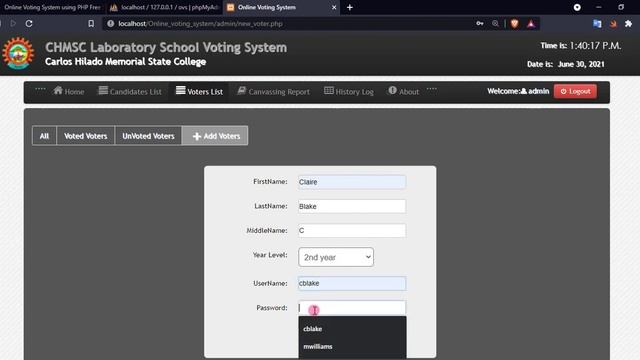This screenshot has width=640, height=360.
Task: Click the site info icon in address bar
Action: pos(110,24)
